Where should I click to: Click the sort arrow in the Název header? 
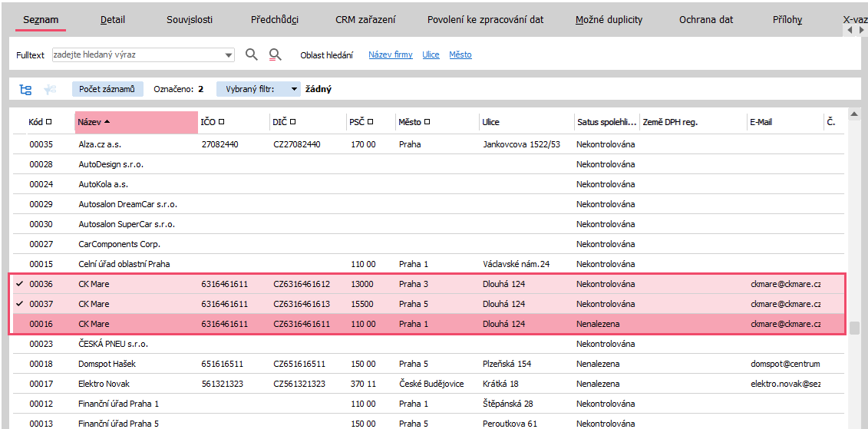[x=107, y=122]
